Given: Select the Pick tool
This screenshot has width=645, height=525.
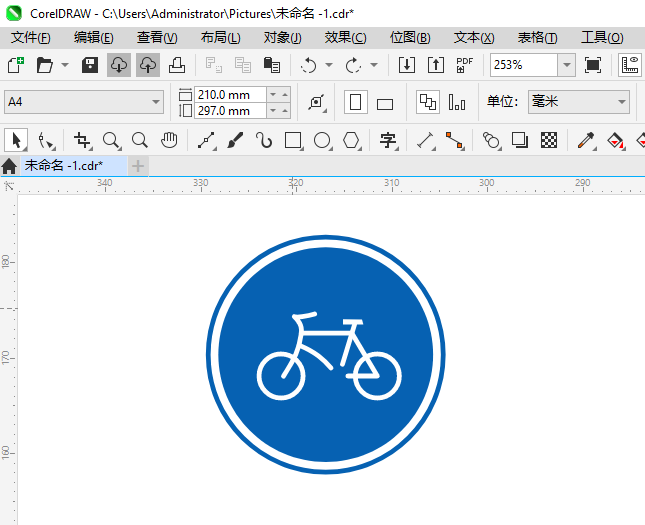Looking at the screenshot, I should coord(16,140).
